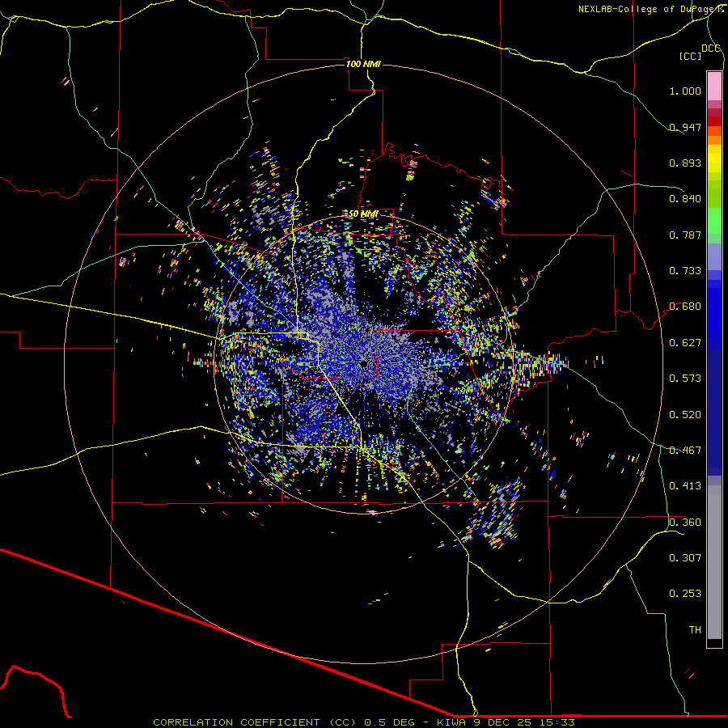Click the 0.360 colorbar value
Screen dimensions: 728x728
(685, 523)
